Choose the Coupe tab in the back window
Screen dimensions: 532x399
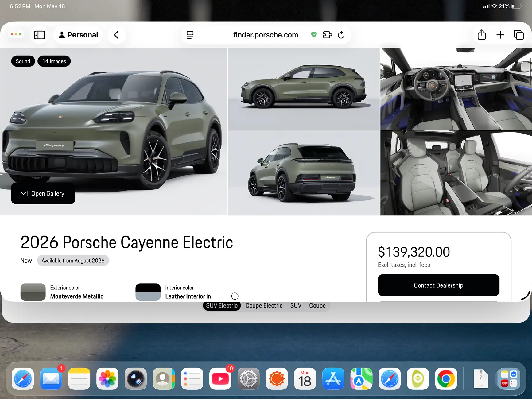(x=317, y=306)
